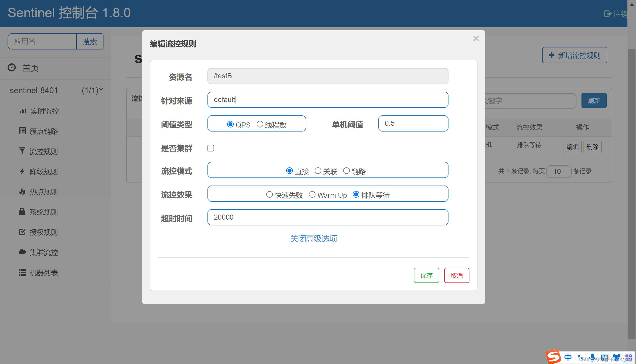The image size is (636, 364).
Task: Click the bar chart icon for 实时监控
Action: [x=22, y=111]
